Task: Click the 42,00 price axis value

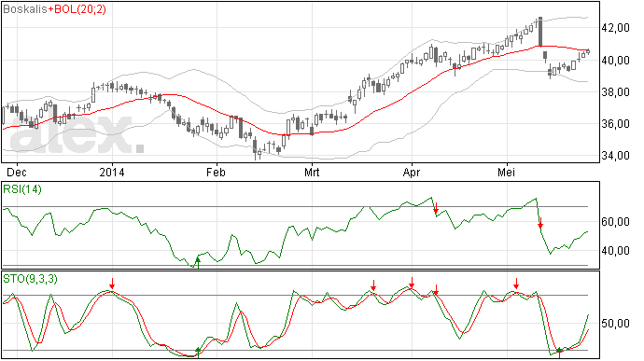Action: coord(615,28)
